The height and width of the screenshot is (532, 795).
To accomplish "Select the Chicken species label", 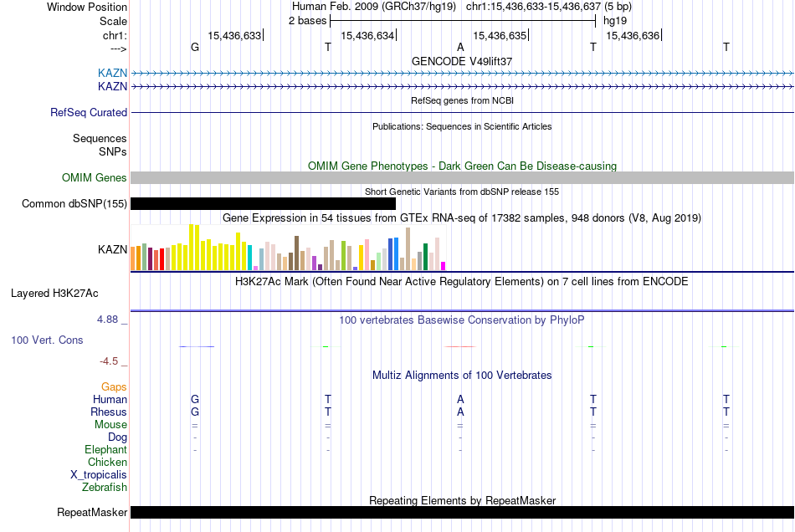I will 107,462.
